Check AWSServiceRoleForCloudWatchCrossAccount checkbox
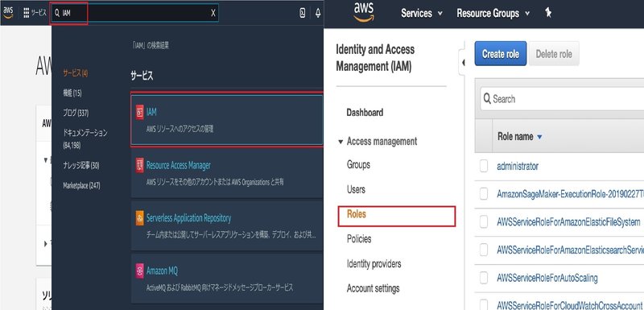The height and width of the screenshot is (310, 644). (484, 305)
